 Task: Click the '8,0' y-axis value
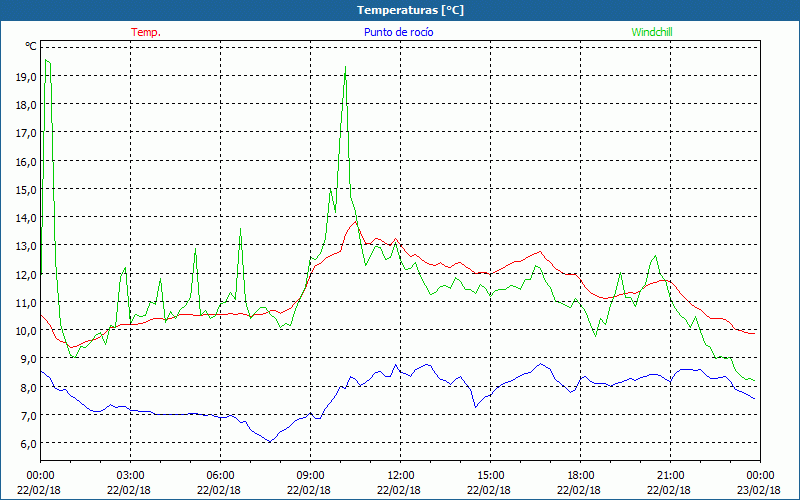pyautogui.click(x=28, y=387)
